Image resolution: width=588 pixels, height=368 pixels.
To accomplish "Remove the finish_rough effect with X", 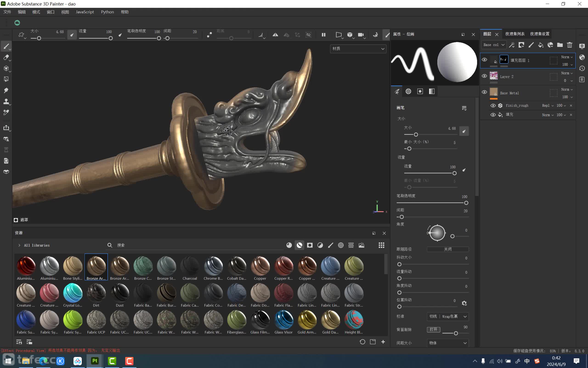I will point(571,105).
